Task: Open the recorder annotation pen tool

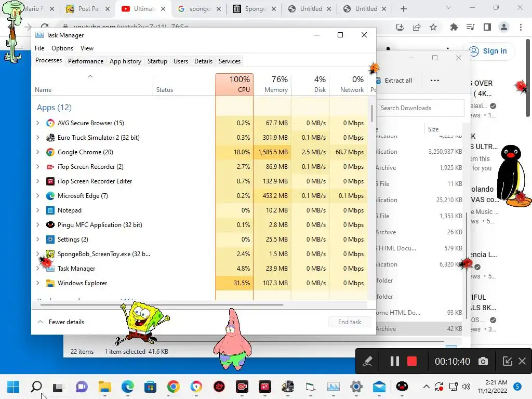Action: click(x=367, y=361)
